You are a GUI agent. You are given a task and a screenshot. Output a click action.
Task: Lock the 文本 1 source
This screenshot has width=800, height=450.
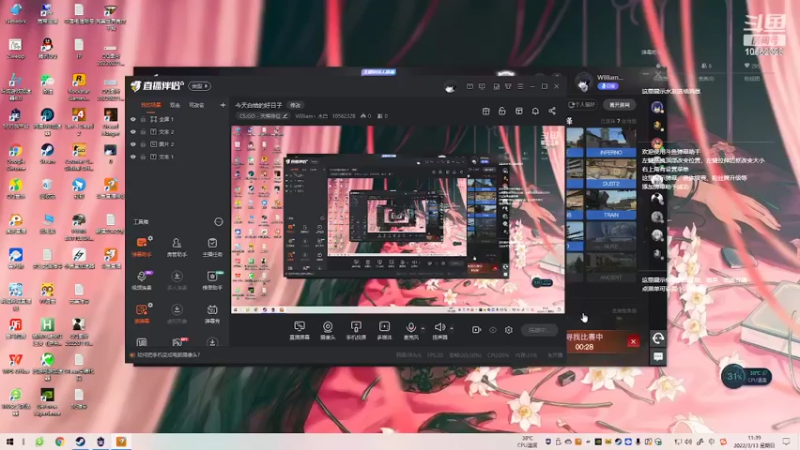(143, 157)
